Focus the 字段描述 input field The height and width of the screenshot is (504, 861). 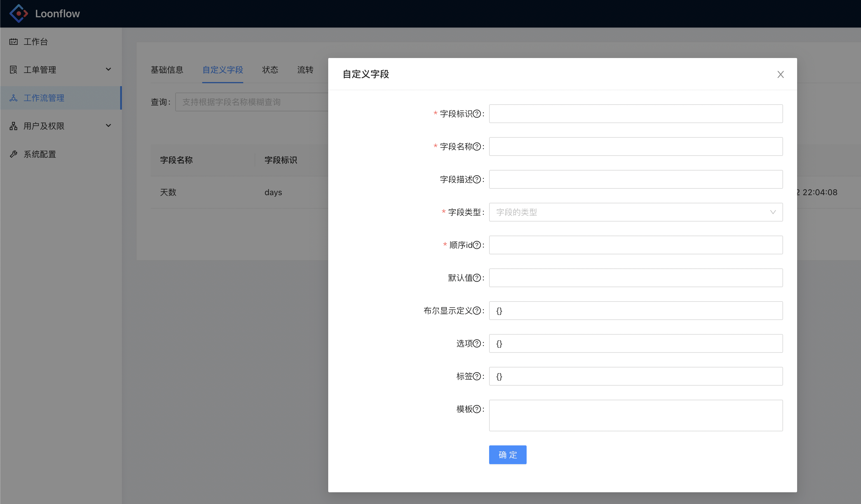636,179
